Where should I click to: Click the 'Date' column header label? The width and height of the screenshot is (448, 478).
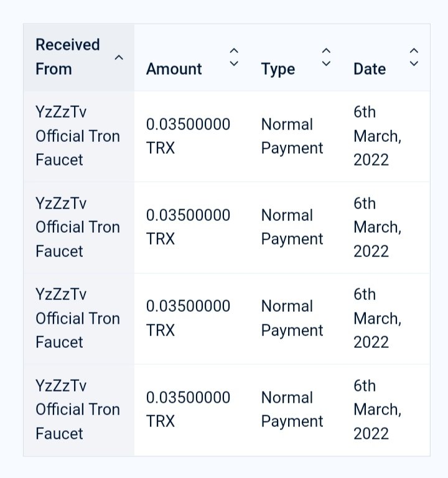click(370, 68)
